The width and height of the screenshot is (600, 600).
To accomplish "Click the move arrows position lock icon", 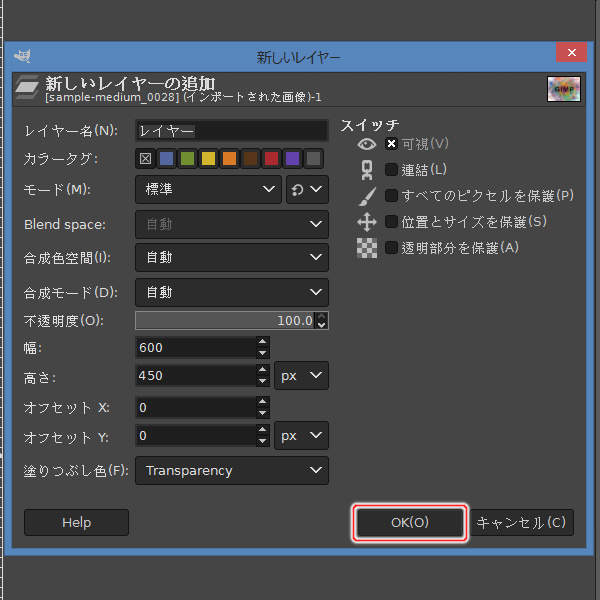I will [367, 222].
